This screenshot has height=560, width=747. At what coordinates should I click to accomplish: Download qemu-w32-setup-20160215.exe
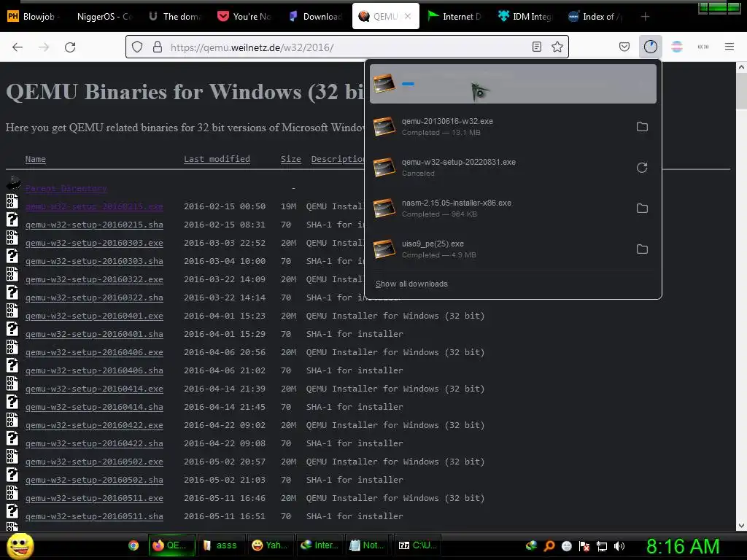click(94, 206)
